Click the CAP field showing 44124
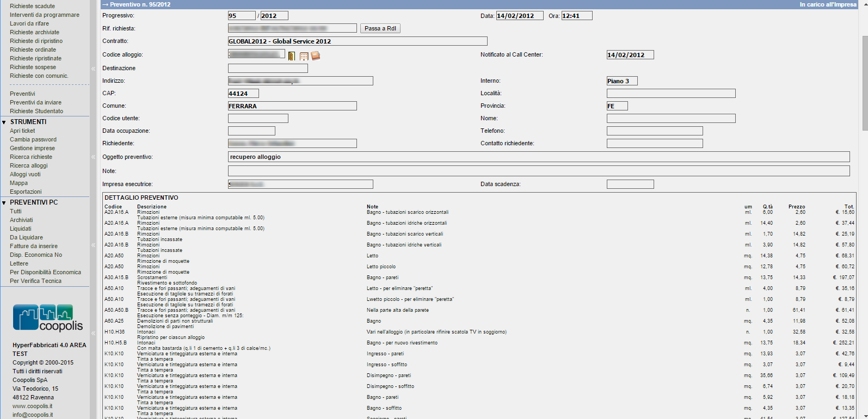This screenshot has width=868, height=419. click(243, 94)
